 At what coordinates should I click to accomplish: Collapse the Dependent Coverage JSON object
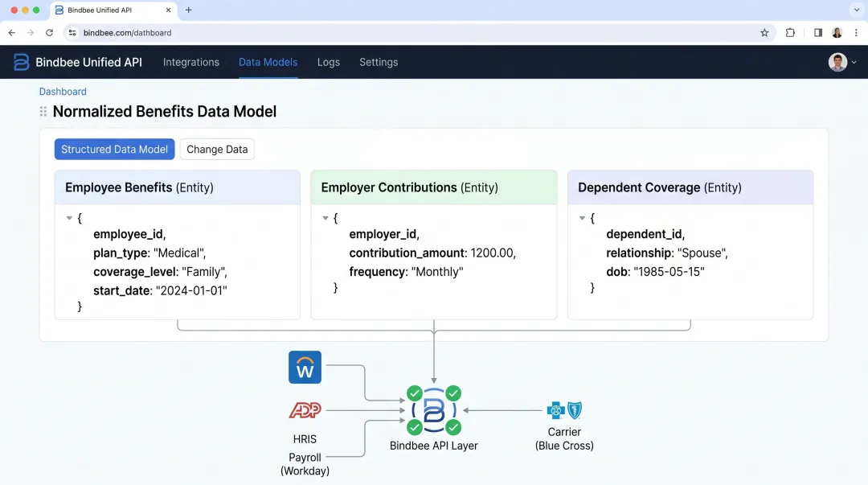(x=583, y=219)
